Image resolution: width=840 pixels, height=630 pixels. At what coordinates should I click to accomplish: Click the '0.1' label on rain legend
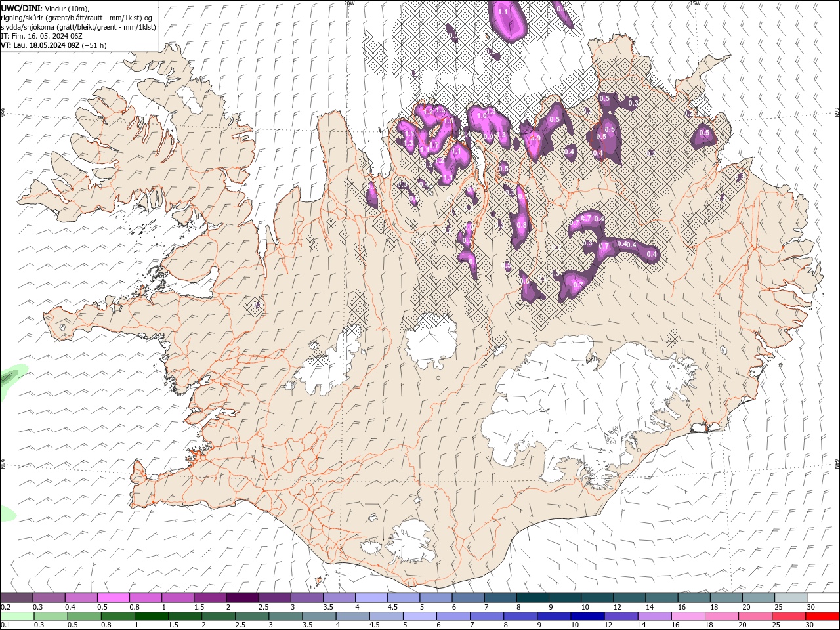coord(6,625)
